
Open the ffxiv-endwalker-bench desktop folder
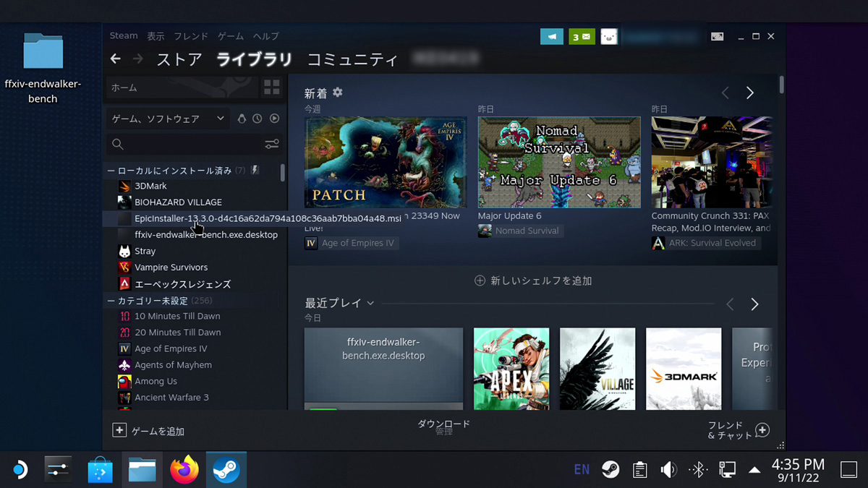click(x=43, y=69)
